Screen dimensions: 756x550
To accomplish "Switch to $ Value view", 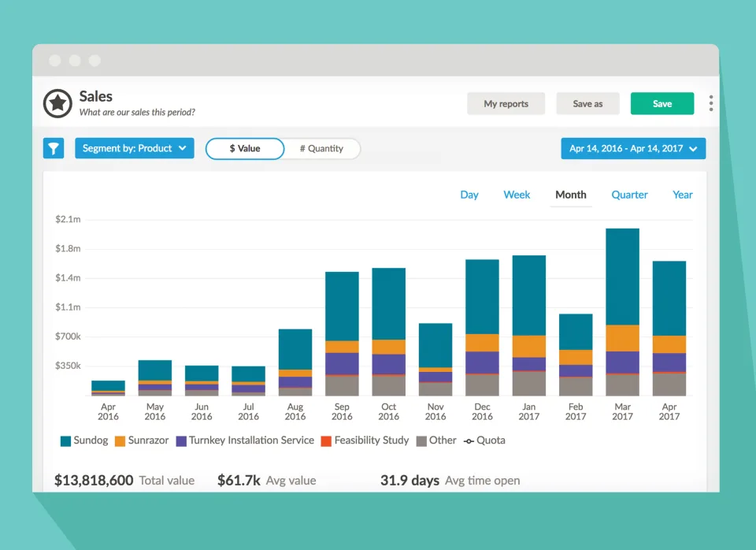I will (x=245, y=149).
